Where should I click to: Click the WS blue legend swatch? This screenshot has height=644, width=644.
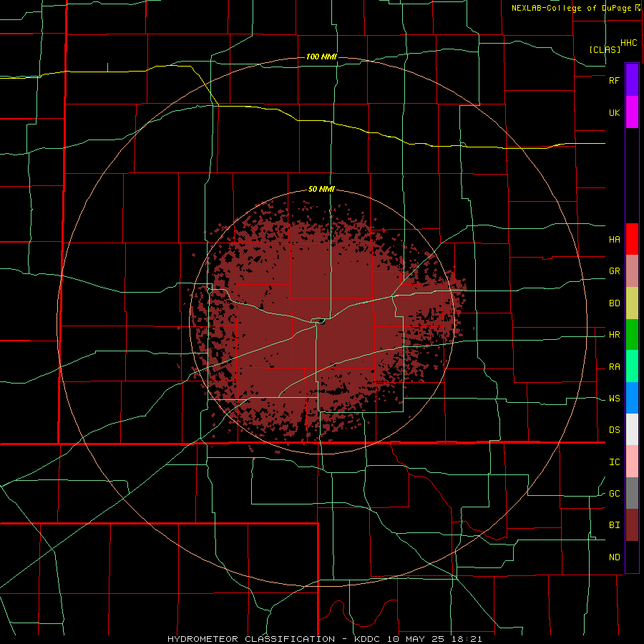632,398
